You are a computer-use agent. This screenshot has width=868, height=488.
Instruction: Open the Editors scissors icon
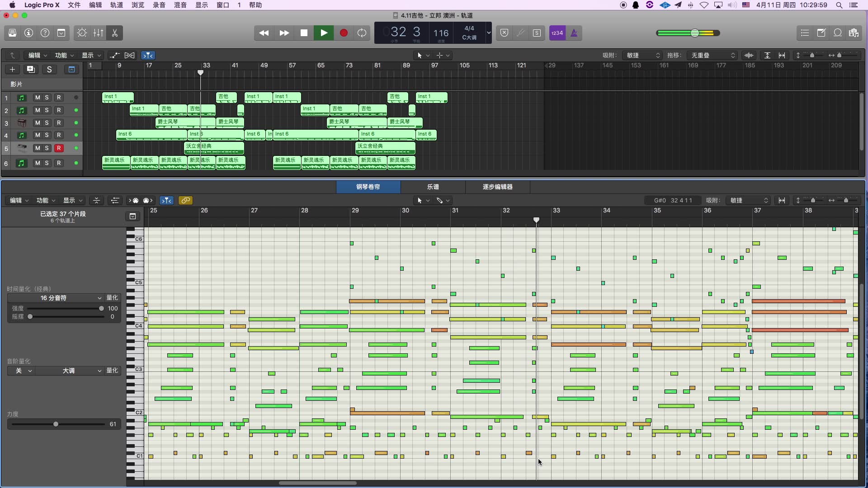(114, 33)
